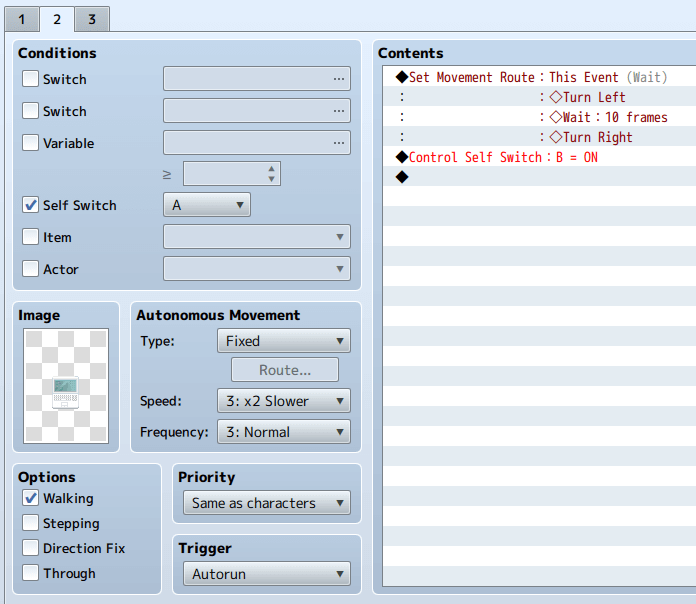This screenshot has height=604, width=696.
Task: Enable the Direction Fix option
Action: (x=31, y=548)
